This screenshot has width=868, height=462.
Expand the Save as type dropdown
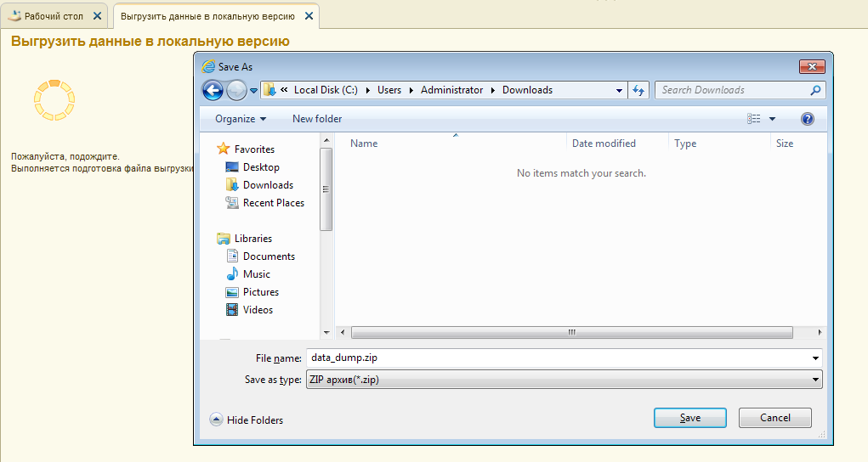815,380
